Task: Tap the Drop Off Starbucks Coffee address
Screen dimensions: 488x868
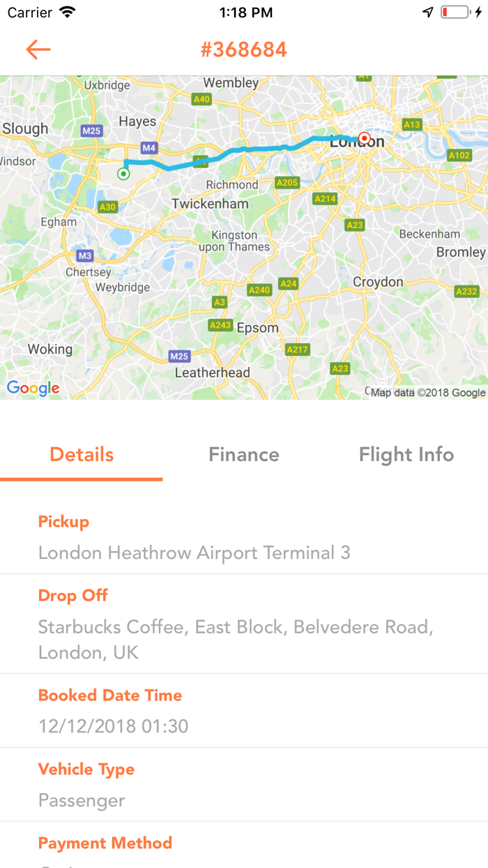Action: 236,639
